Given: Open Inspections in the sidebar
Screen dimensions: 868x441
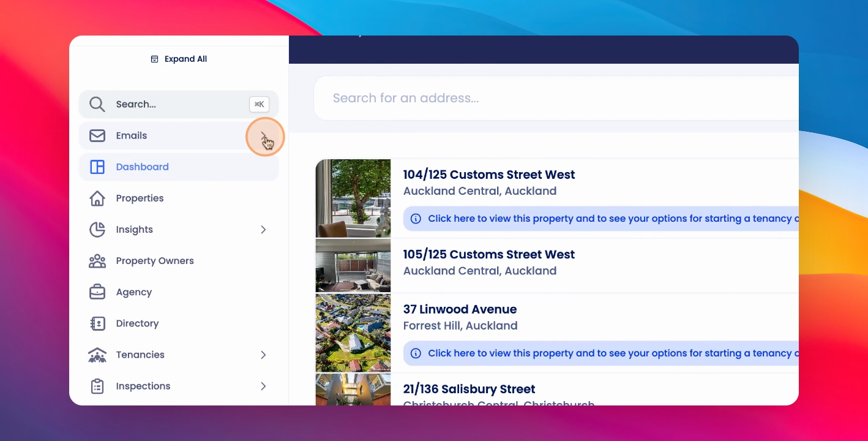Looking at the screenshot, I should tap(179, 386).
